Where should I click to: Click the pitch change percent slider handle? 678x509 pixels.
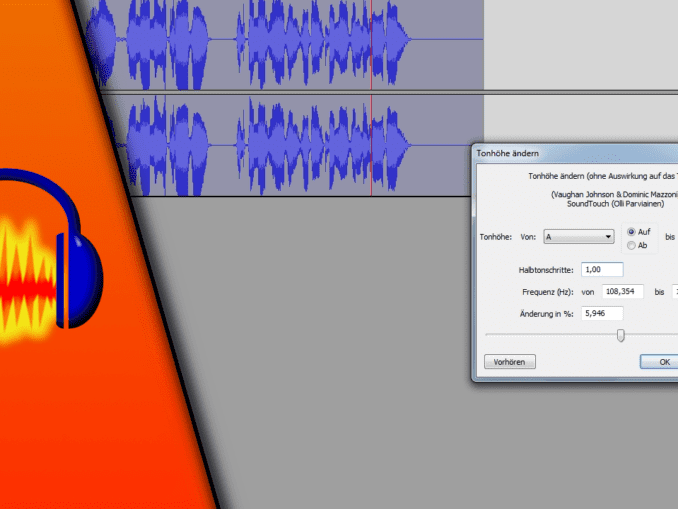(621, 335)
